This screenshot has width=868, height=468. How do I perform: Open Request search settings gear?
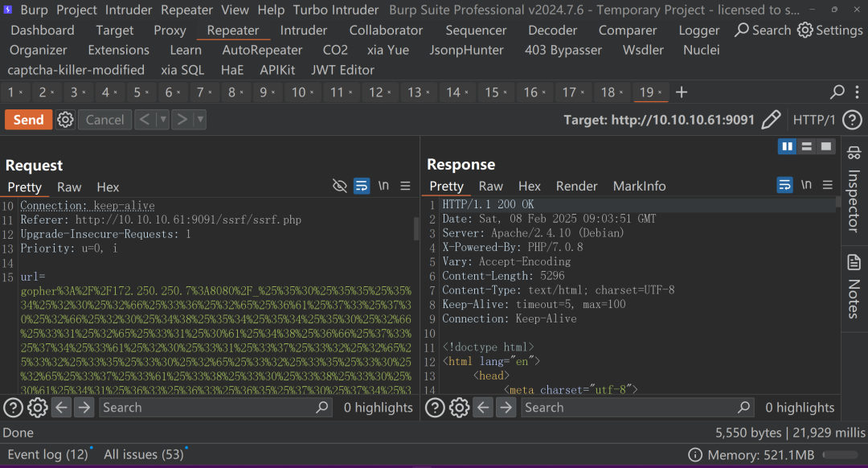pos(38,408)
